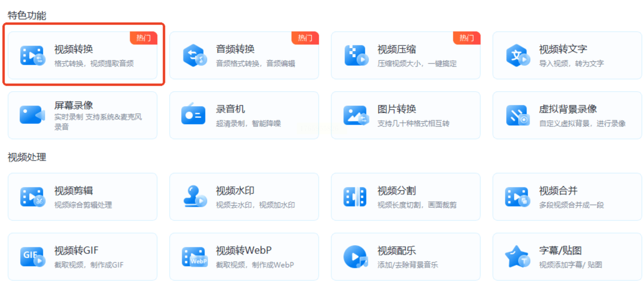The image size is (644, 290).
Task: Click the 视频水印 stamp icon
Action: [x=195, y=196]
